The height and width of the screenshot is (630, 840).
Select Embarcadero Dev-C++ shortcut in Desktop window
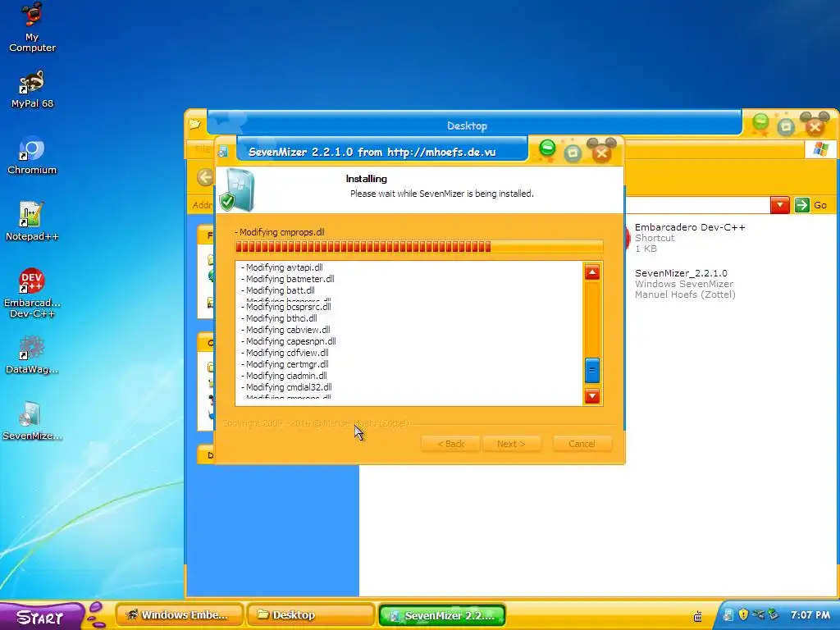click(x=689, y=237)
